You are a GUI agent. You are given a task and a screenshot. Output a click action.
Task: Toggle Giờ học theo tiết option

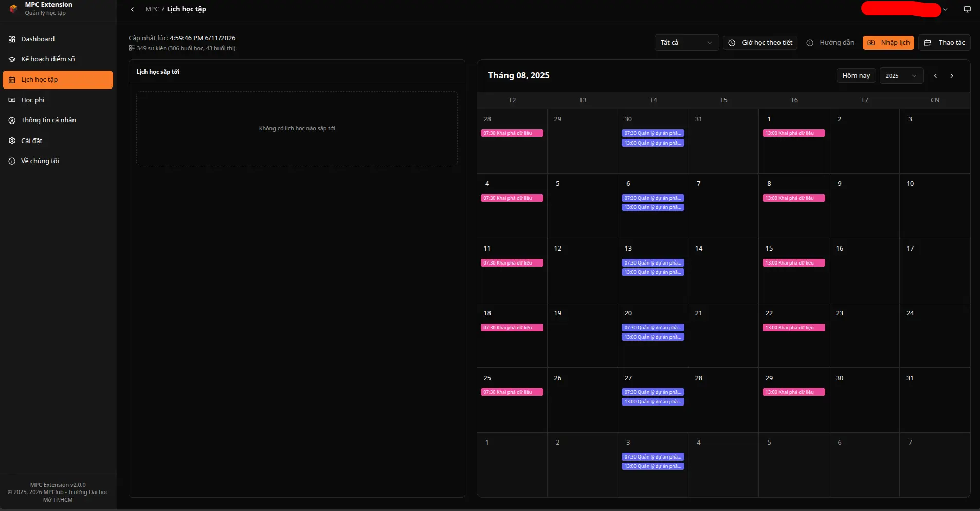coord(760,43)
